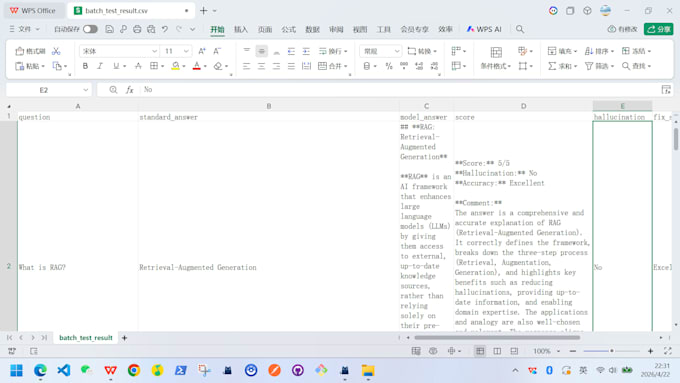
Task: Open a new document tab with plus
Action: [x=203, y=10]
